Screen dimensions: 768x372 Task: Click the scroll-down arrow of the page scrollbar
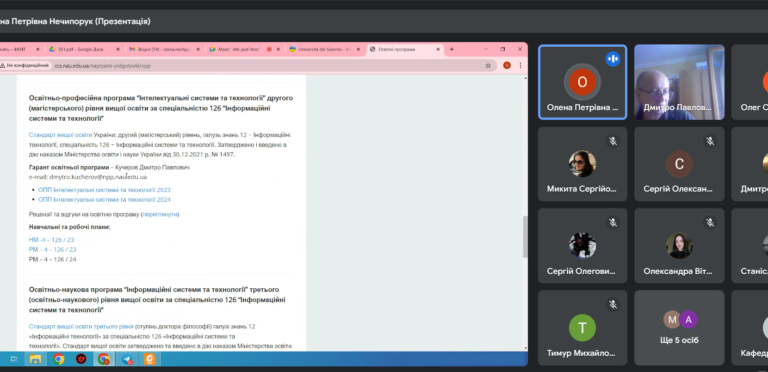click(525, 348)
